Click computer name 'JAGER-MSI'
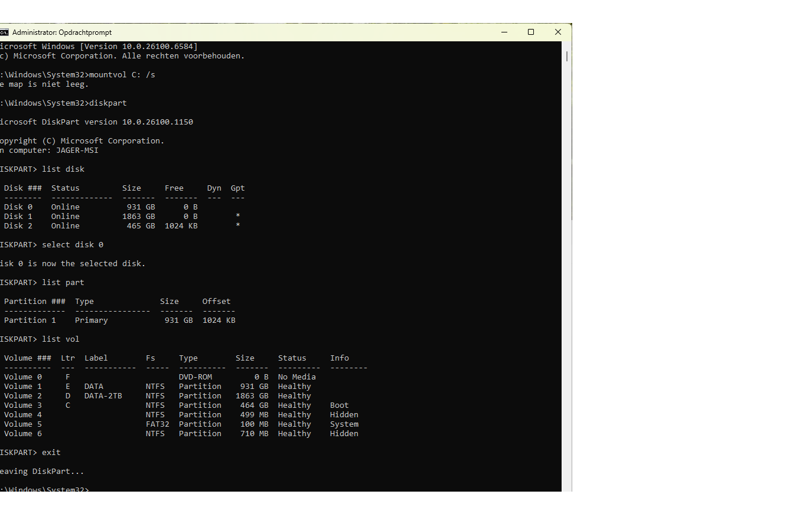This screenshot has width=812, height=517. (77, 150)
